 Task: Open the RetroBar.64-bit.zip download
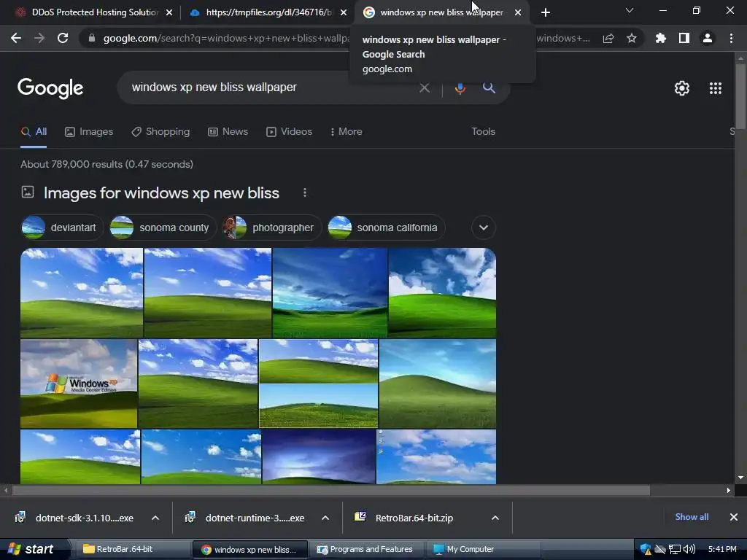tap(414, 518)
